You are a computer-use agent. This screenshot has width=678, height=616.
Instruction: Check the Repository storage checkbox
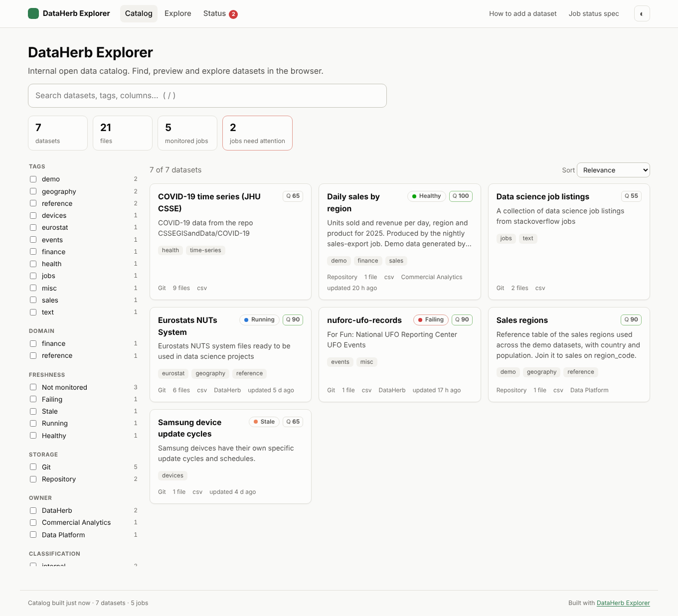click(33, 479)
